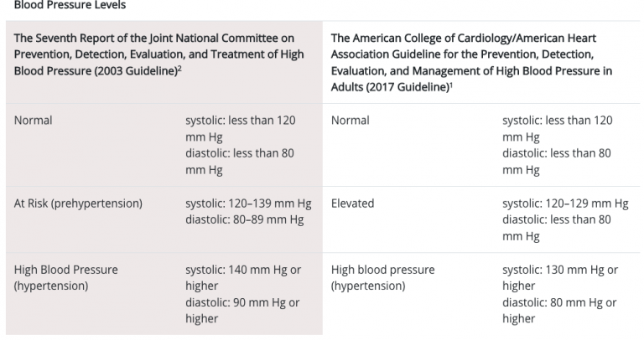Click the Normal label in 2017 column
The image size is (644, 340).
click(x=350, y=120)
